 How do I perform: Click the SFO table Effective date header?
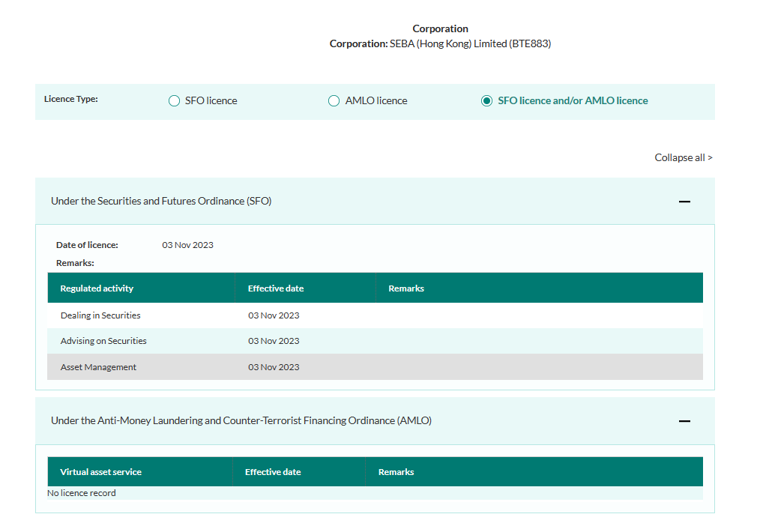[276, 288]
